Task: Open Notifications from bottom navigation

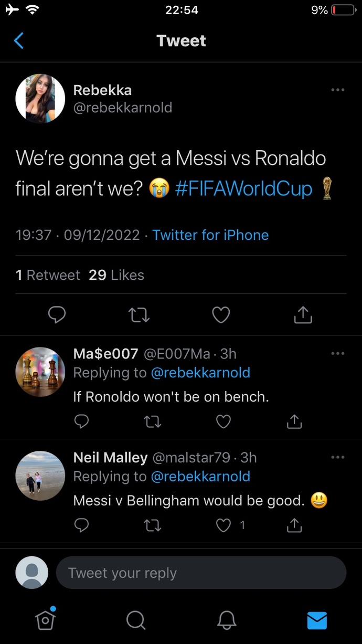Action: click(227, 620)
